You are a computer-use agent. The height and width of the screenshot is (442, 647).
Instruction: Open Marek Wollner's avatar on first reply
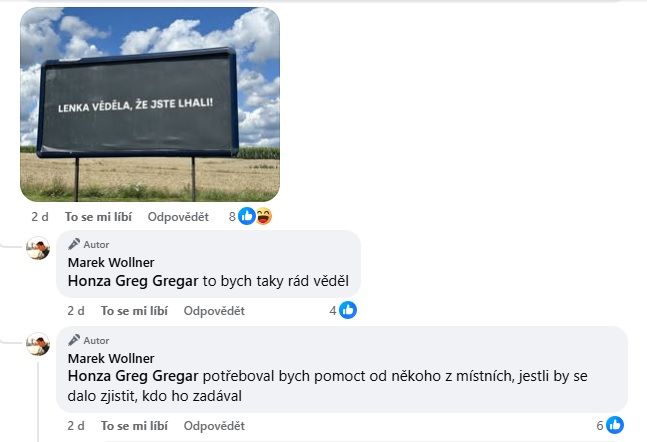38,248
